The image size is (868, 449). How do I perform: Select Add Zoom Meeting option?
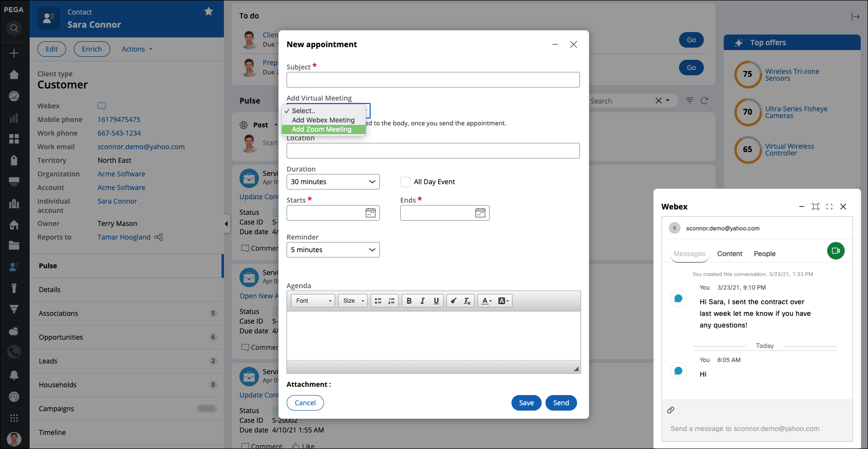tap(322, 129)
